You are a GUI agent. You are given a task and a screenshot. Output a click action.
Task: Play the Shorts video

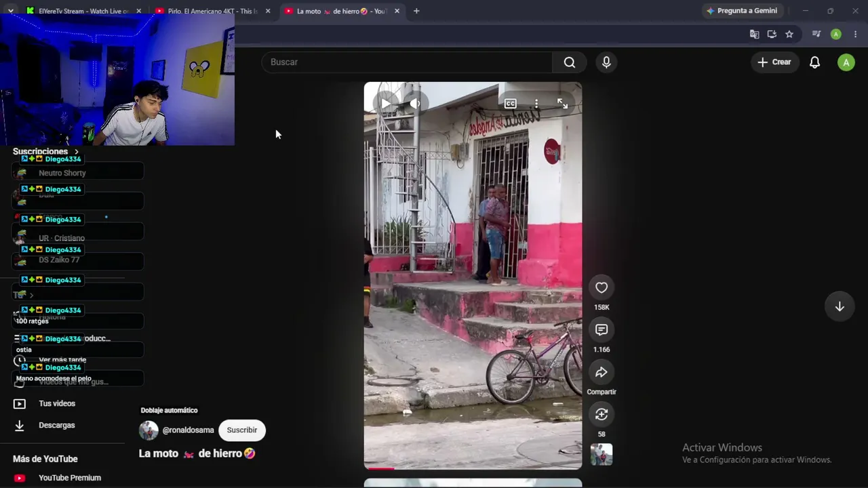coord(385,104)
